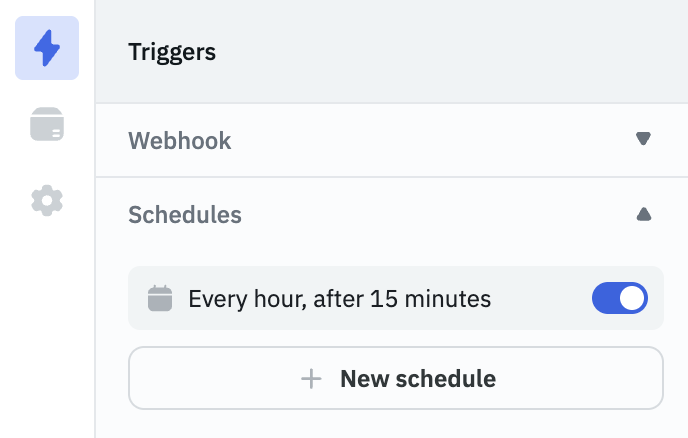The width and height of the screenshot is (688, 438).
Task: Select the Webhook section label
Action: [x=180, y=141]
